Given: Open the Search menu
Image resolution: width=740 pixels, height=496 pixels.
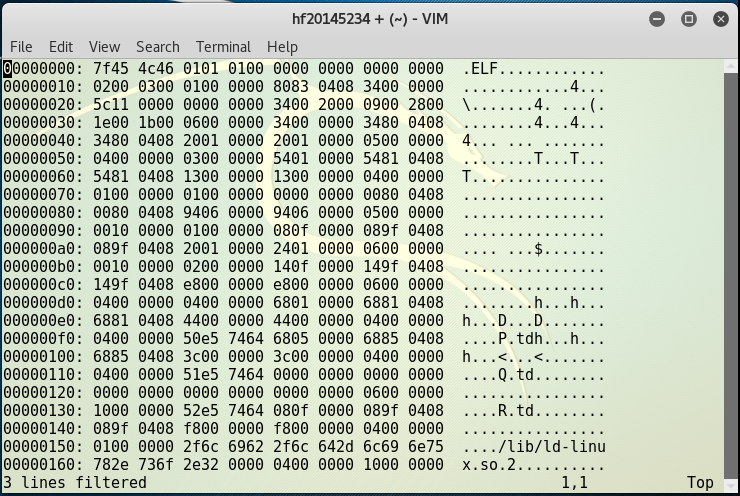Looking at the screenshot, I should point(158,47).
